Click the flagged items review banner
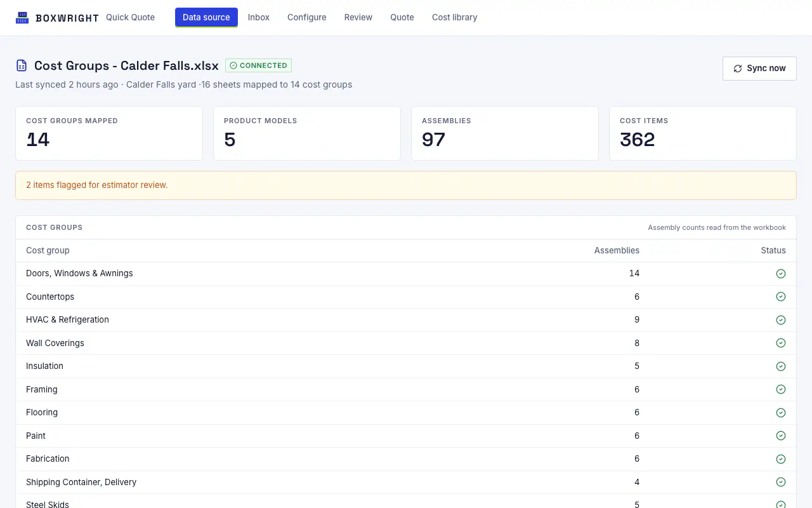The image size is (812, 508). coord(406,185)
